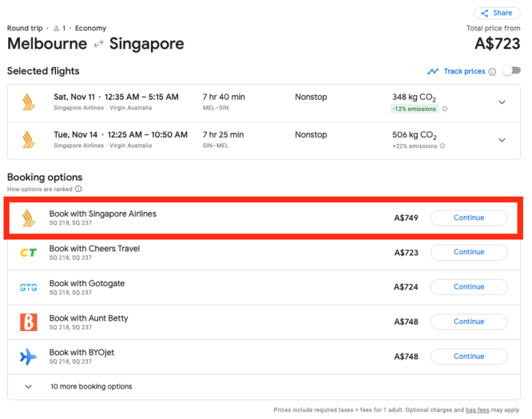Click the BYOjet airplane logo
Image resolution: width=532 pixels, height=419 pixels.
pyautogui.click(x=28, y=357)
